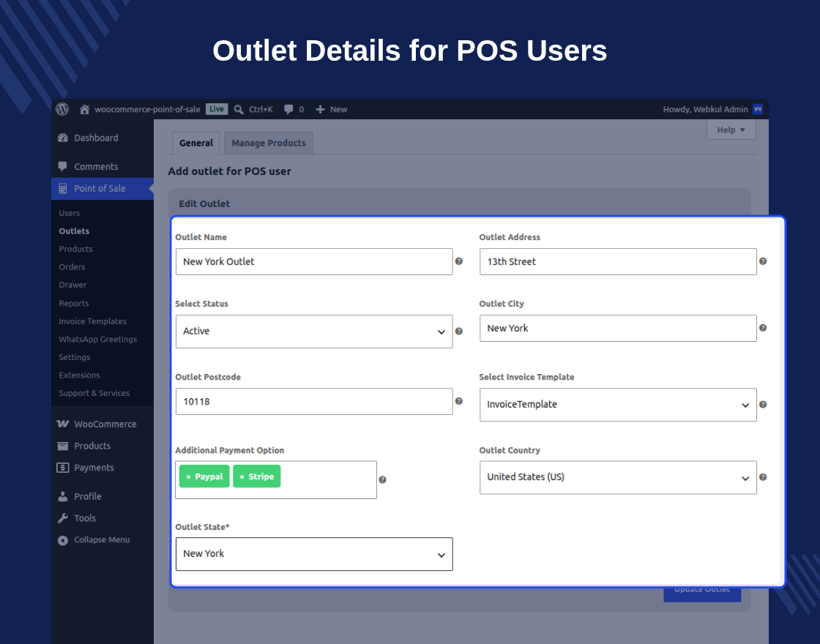Click the Add outlet for POS user heading
This screenshot has height=644, width=820.
coord(230,171)
